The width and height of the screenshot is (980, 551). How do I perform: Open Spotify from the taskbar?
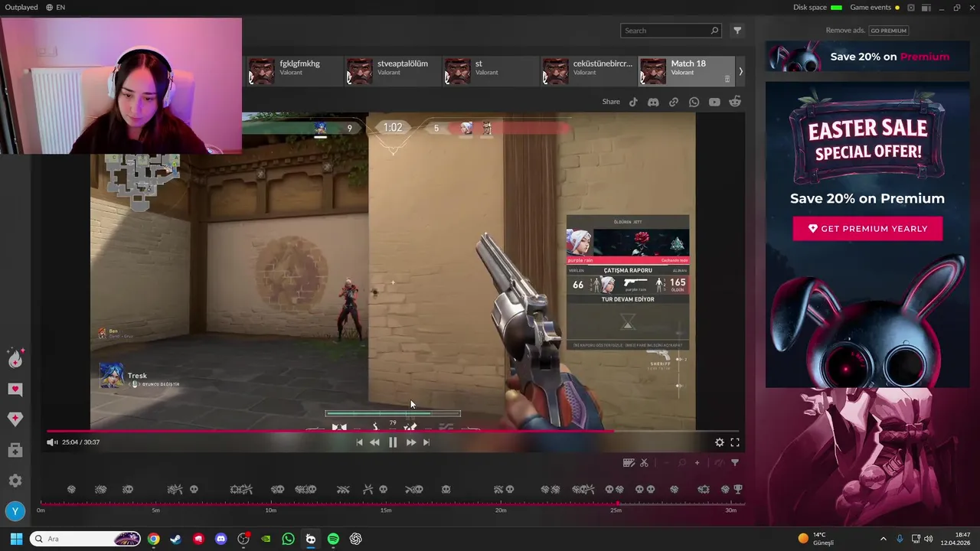pyautogui.click(x=333, y=539)
